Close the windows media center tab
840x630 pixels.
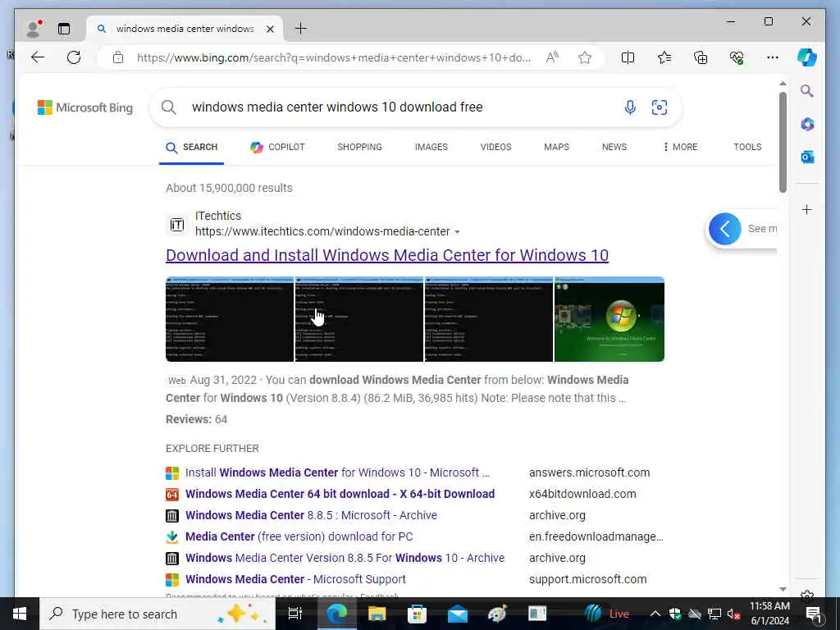tap(271, 29)
